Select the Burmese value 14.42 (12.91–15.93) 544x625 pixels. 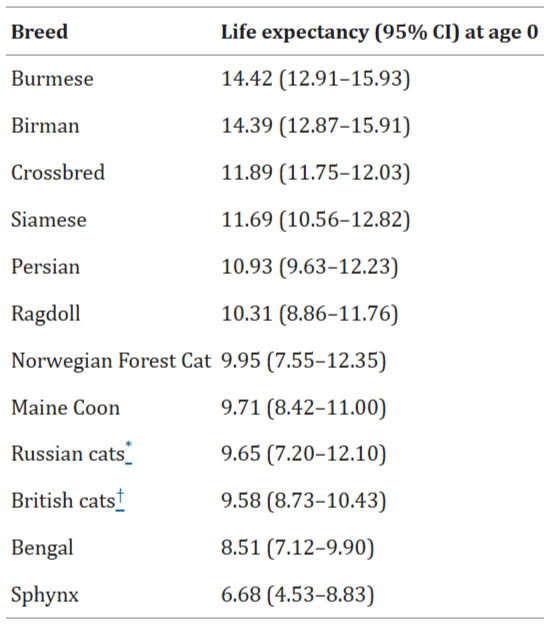(x=316, y=79)
